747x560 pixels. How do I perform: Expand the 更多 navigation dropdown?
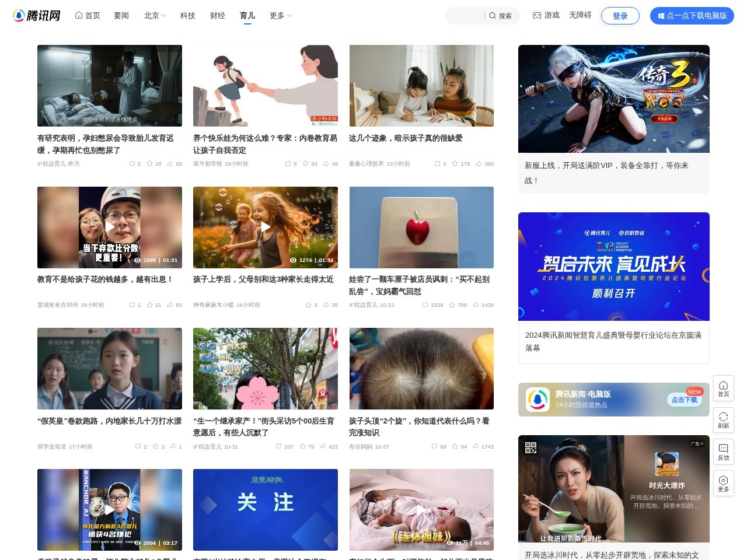point(280,16)
